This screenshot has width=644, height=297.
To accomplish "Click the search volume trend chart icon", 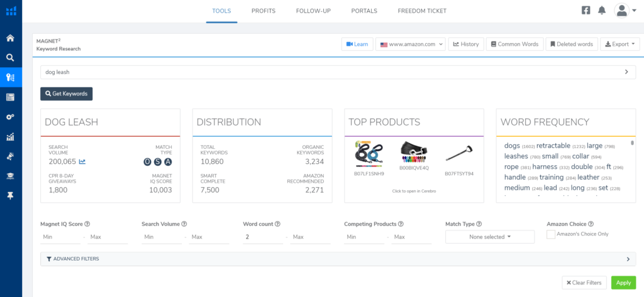I will click(x=82, y=161).
